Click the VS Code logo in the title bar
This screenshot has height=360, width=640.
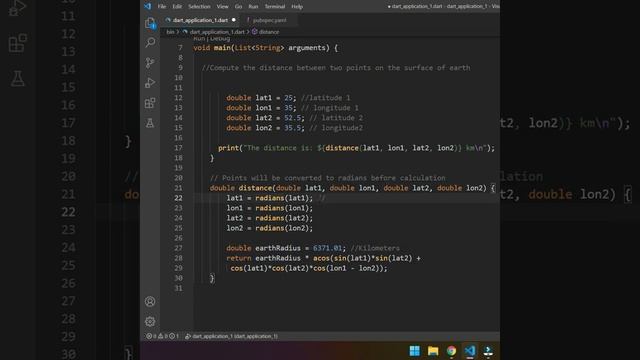tap(148, 6)
